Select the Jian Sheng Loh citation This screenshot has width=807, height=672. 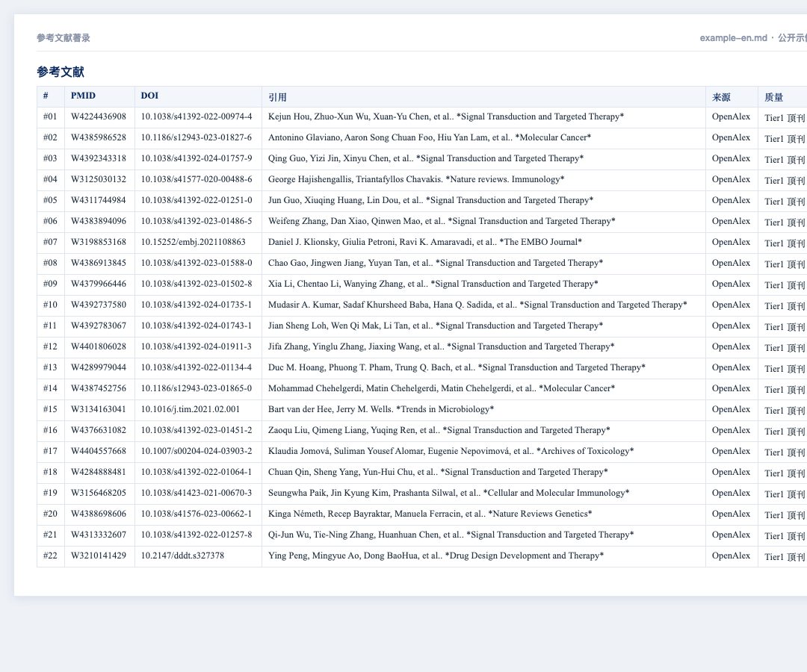(436, 326)
